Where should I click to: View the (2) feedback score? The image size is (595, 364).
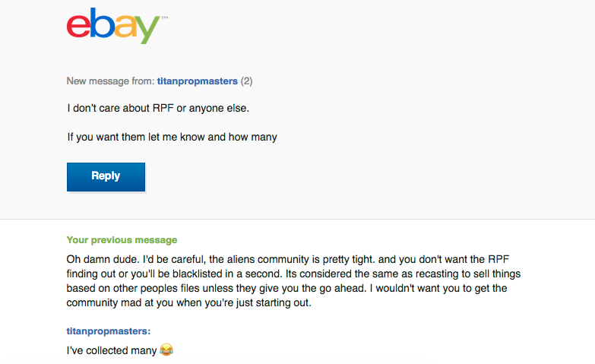coord(247,81)
